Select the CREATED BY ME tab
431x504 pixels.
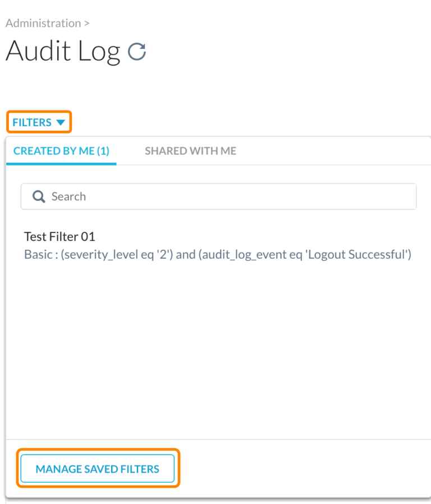tap(61, 150)
